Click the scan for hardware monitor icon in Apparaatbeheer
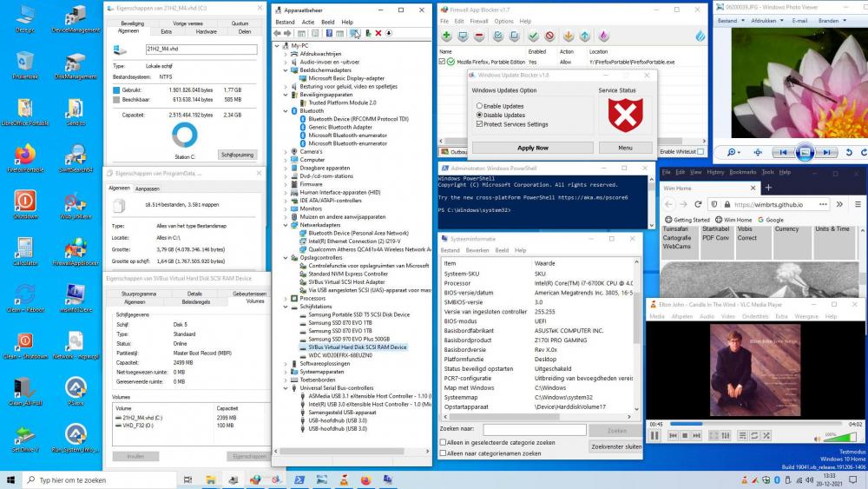Viewport: 868px width, 489px height. pyautogui.click(x=354, y=33)
